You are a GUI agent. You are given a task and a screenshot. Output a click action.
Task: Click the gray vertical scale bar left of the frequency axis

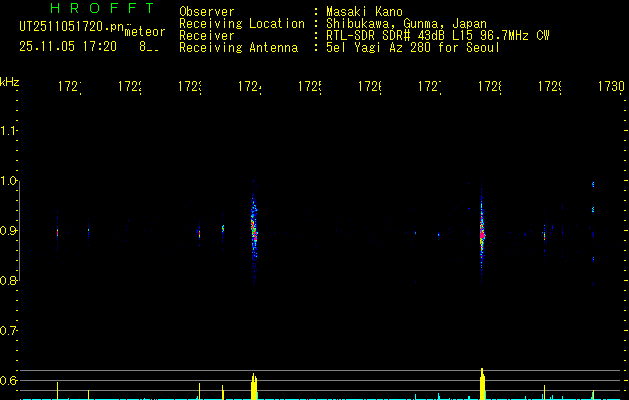point(20,231)
